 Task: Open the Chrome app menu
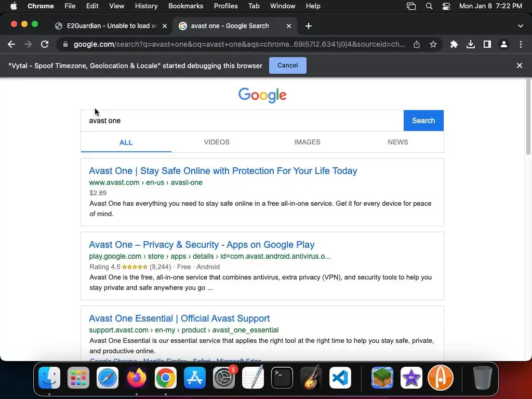point(41,6)
